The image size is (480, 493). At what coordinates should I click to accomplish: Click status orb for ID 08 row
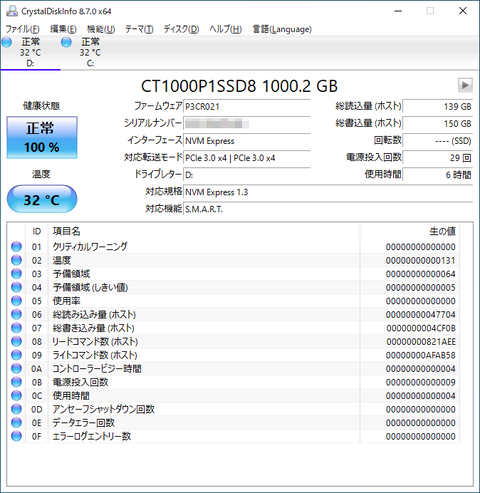16,341
